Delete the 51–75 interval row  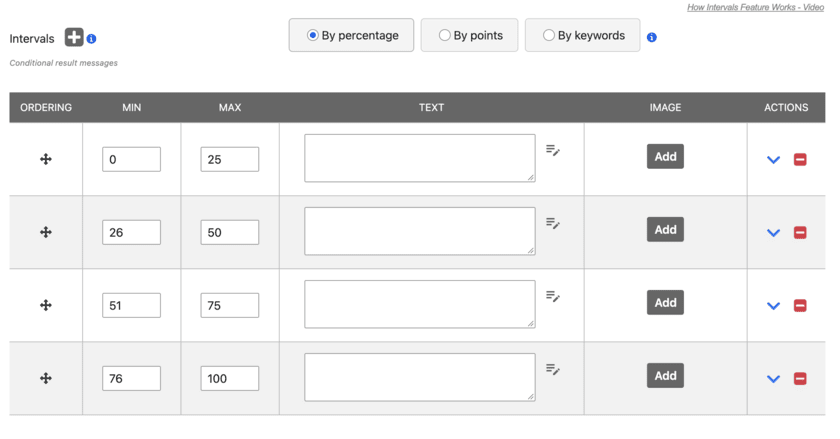point(800,306)
